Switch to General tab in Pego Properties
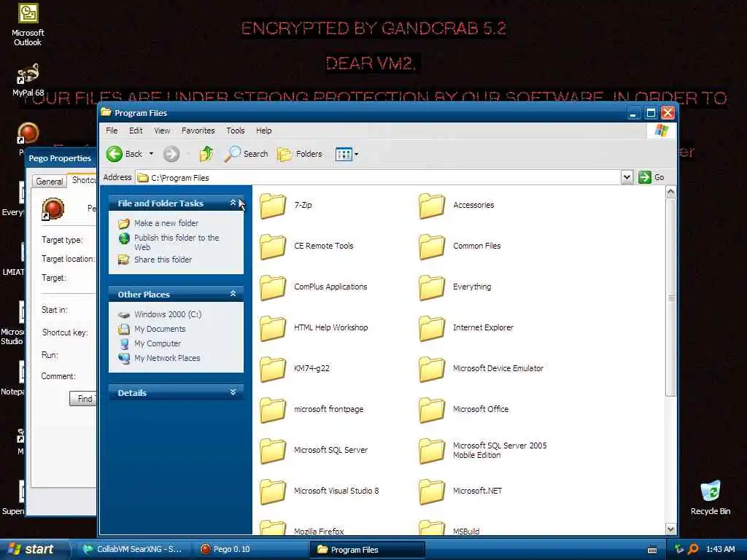This screenshot has height=560, width=747. [49, 182]
